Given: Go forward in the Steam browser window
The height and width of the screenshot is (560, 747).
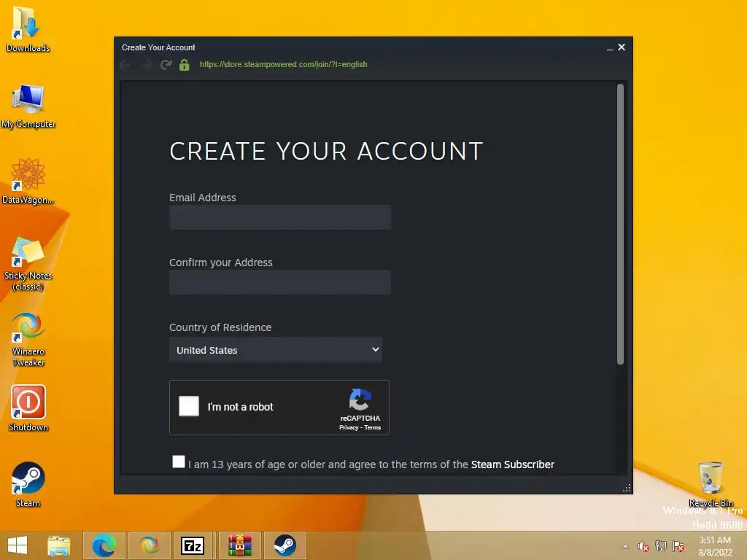Looking at the screenshot, I should pos(147,65).
